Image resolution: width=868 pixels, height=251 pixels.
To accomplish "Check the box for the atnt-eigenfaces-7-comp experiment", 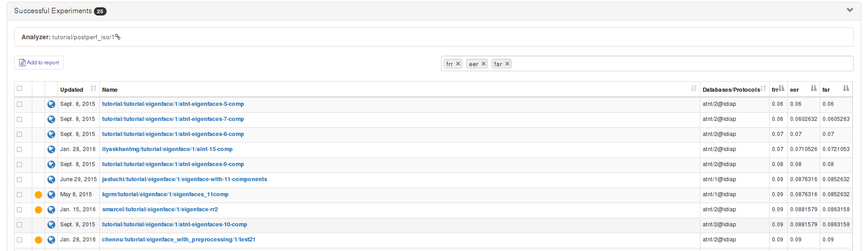I will point(20,120).
